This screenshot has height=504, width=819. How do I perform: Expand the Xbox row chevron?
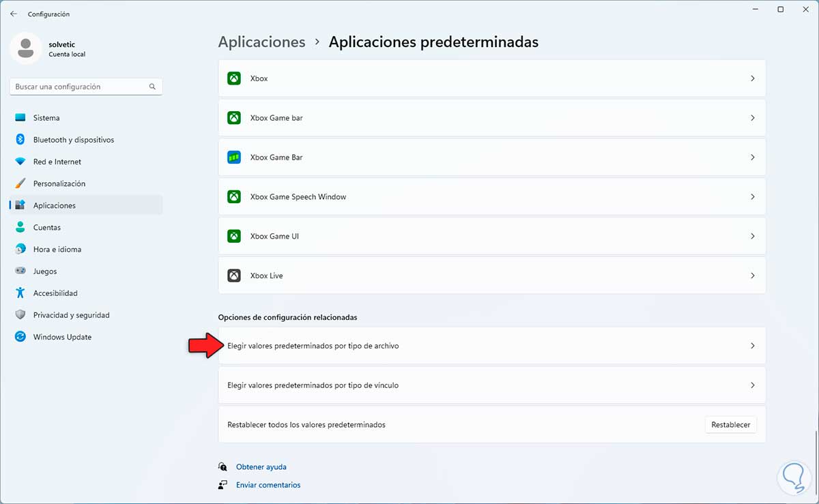pos(753,78)
